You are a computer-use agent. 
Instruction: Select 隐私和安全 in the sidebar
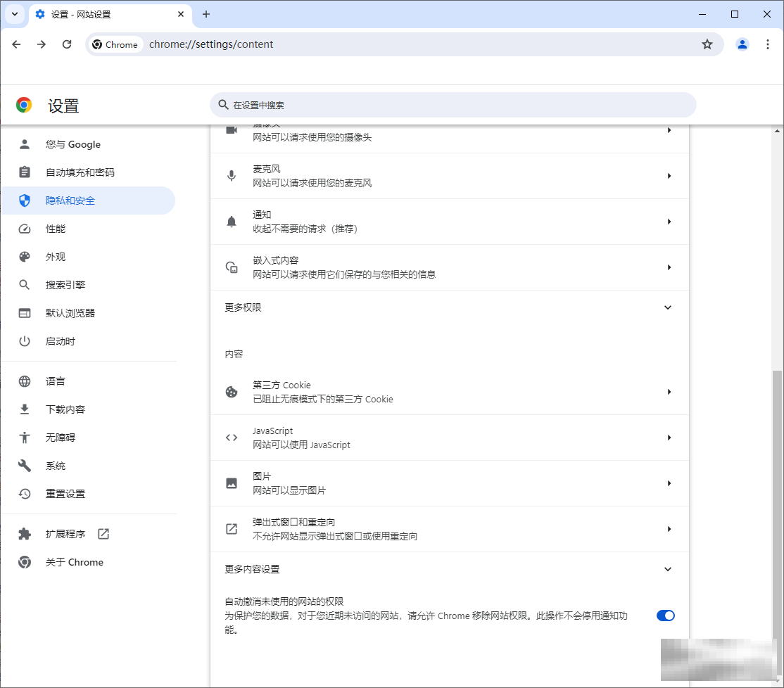click(x=70, y=200)
